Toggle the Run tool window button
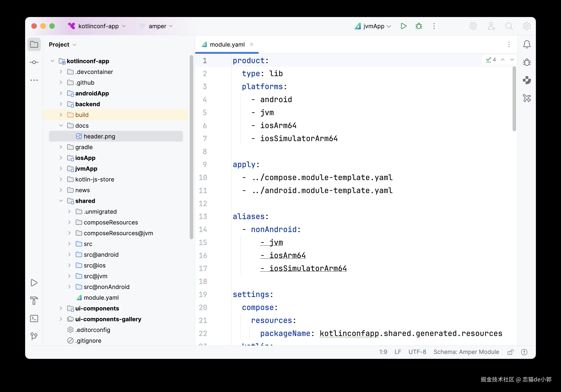This screenshot has height=392, width=561. click(x=34, y=283)
